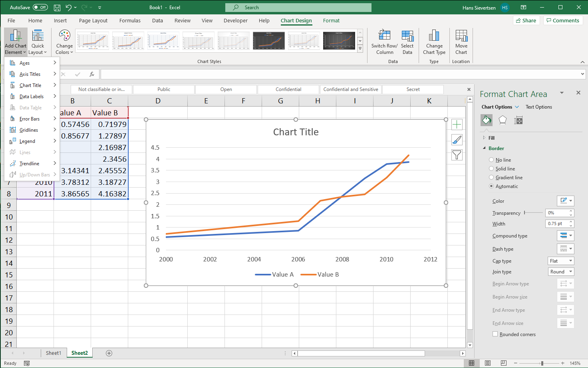Click the Transparency slider

[x=533, y=213]
